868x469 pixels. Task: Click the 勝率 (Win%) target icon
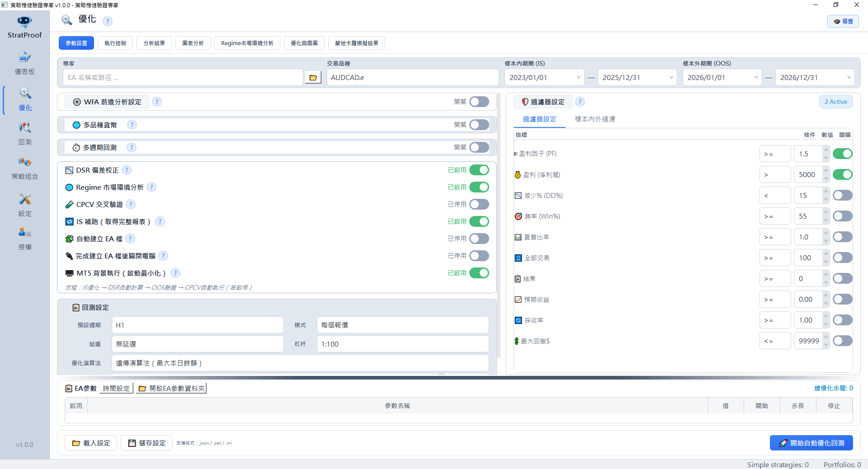(x=519, y=216)
